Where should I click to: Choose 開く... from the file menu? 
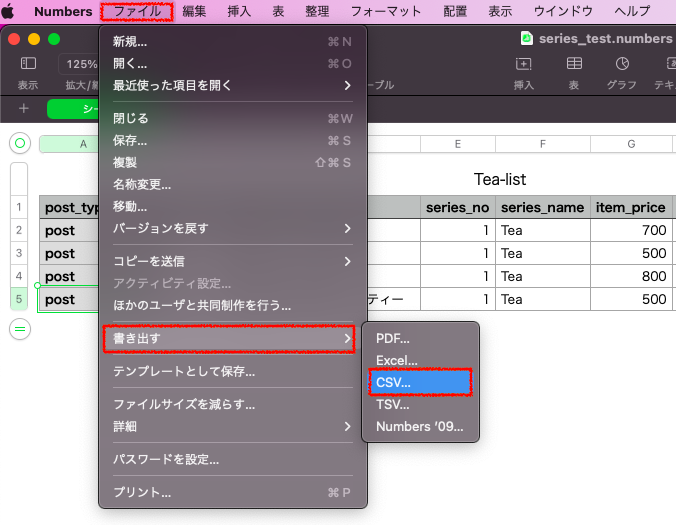[x=233, y=63]
